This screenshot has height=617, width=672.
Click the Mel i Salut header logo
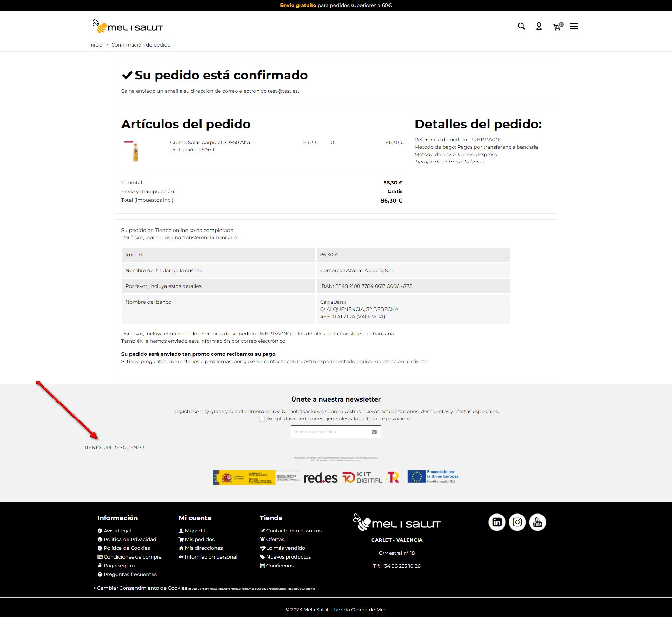[x=128, y=27]
